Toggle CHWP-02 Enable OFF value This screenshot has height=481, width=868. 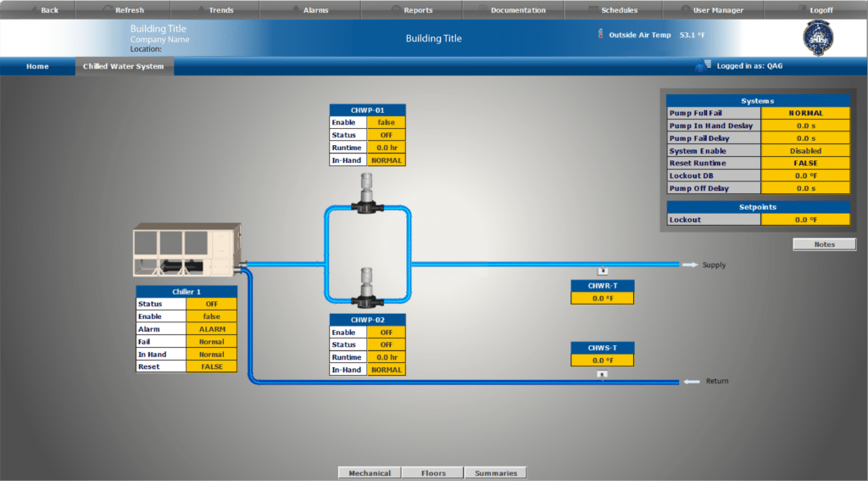pos(387,333)
